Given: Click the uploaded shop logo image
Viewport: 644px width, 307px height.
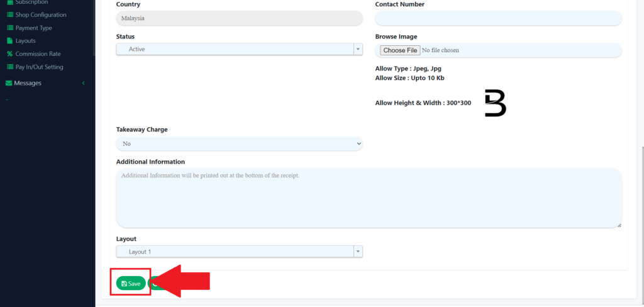Looking at the screenshot, I should point(495,103).
